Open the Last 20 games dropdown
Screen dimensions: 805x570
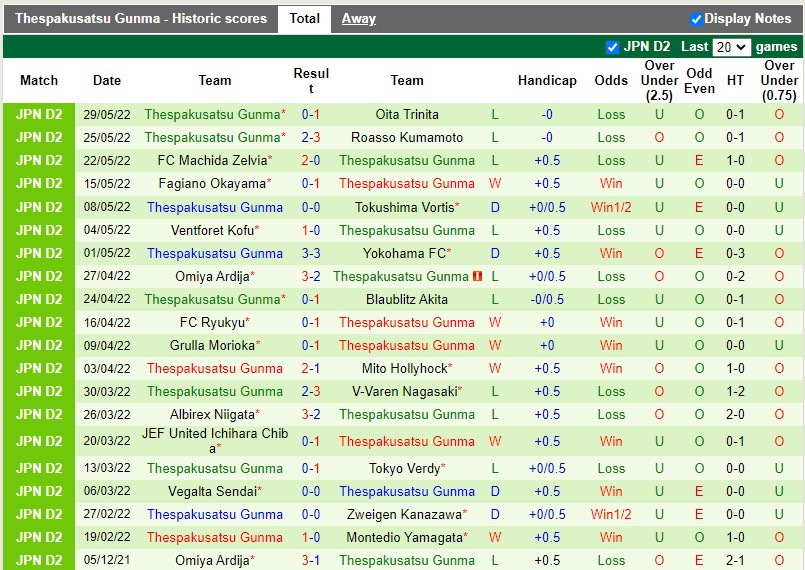(731, 47)
